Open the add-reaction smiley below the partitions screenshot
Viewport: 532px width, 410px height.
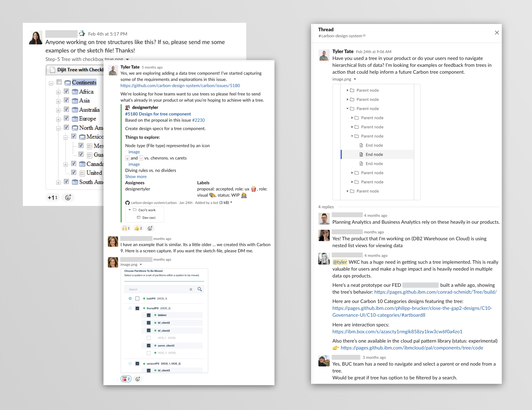[138, 379]
